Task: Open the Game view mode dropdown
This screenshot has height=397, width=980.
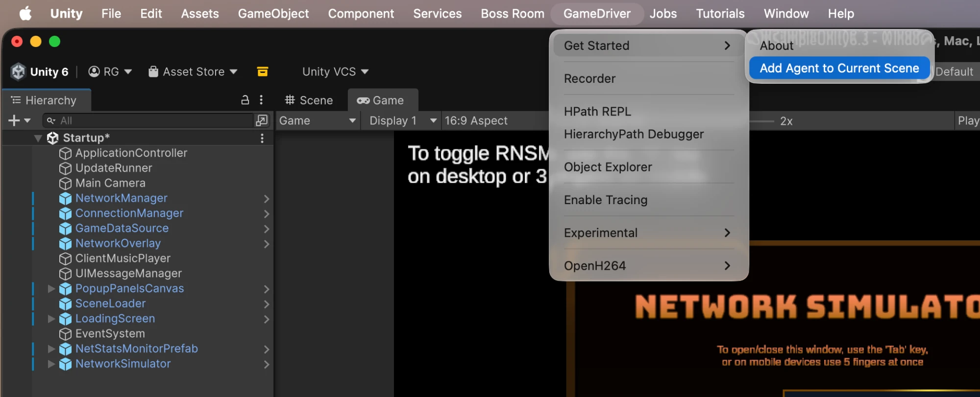Action: pyautogui.click(x=318, y=120)
